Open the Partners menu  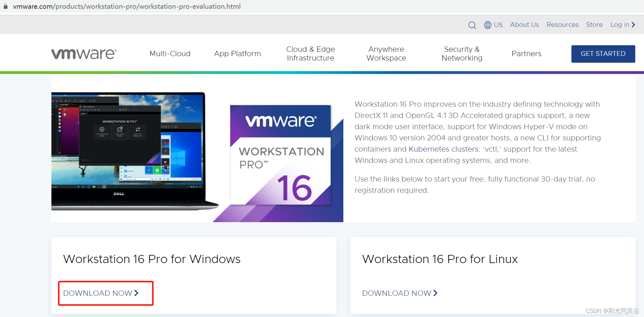click(527, 54)
